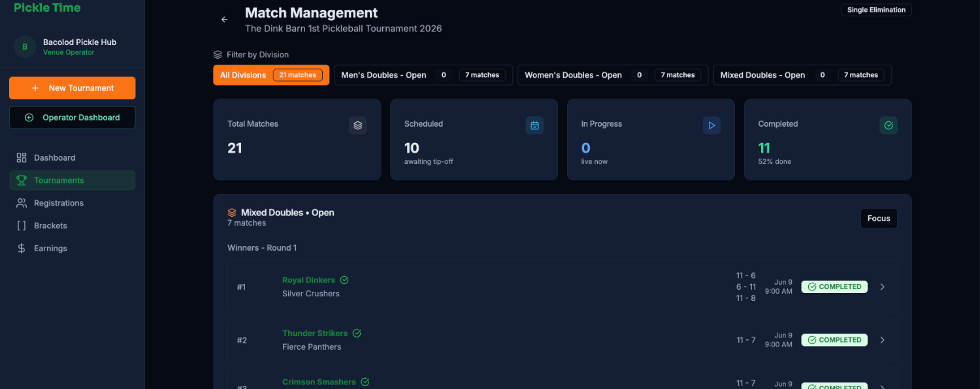Filter by Mixed Doubles - Open division

tap(802, 75)
